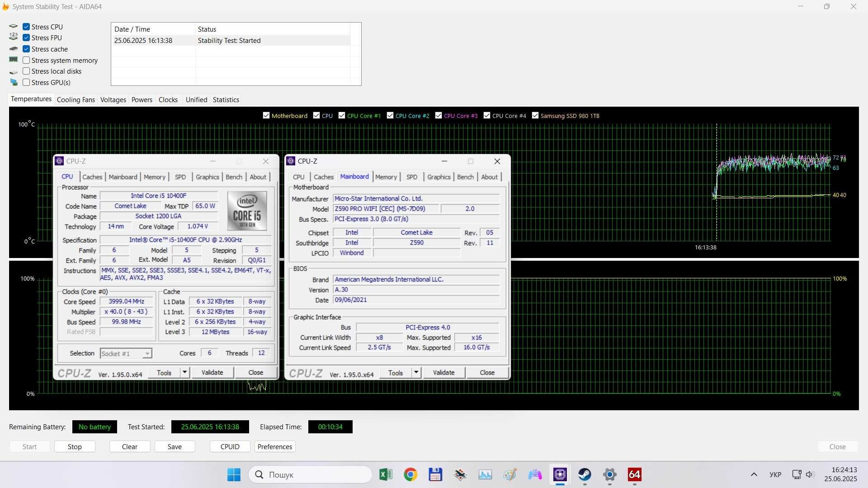Image resolution: width=868 pixels, height=488 pixels.
Task: Uncheck the Stress cache checkbox
Action: [x=26, y=49]
